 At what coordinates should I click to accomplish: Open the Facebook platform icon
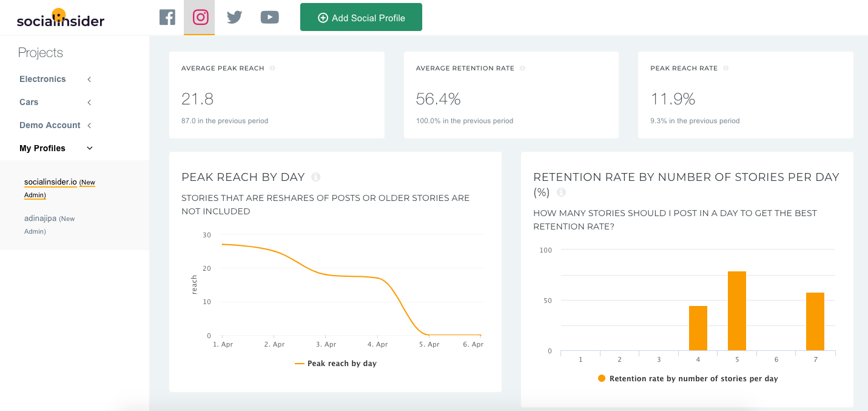(167, 17)
